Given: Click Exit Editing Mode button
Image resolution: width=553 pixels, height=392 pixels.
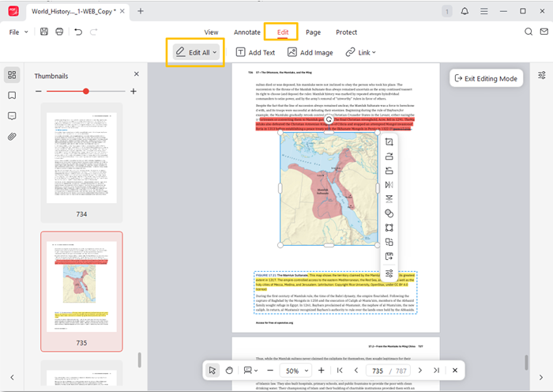Looking at the screenshot, I should (x=485, y=78).
